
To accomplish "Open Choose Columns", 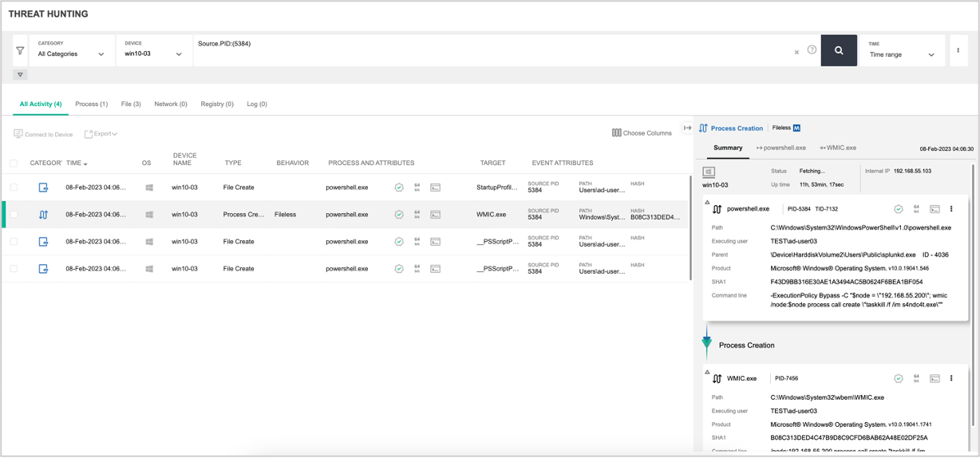I will tap(642, 133).
